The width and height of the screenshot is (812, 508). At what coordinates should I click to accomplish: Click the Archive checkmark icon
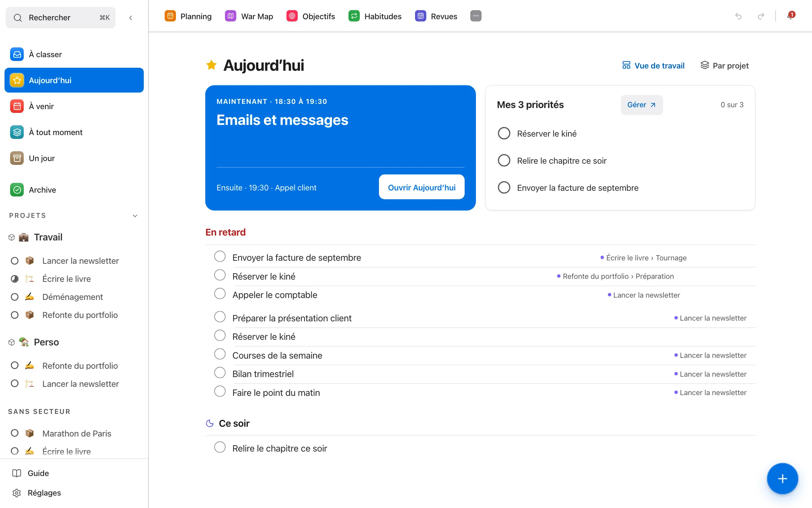(17, 190)
